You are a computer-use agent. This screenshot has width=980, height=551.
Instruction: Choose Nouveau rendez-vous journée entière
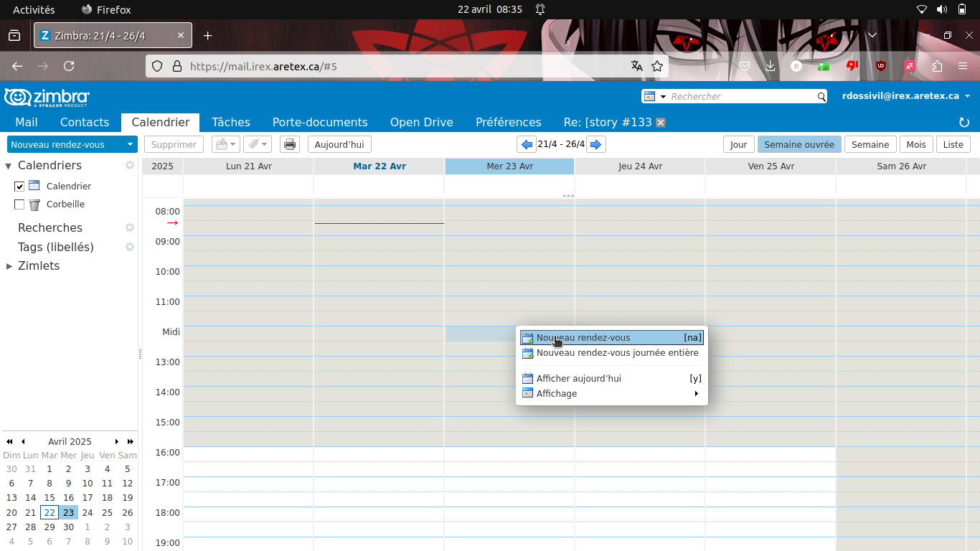[x=612, y=353]
